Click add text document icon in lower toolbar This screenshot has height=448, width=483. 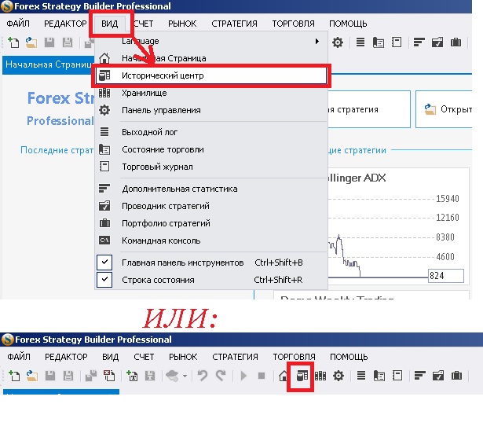(132, 376)
